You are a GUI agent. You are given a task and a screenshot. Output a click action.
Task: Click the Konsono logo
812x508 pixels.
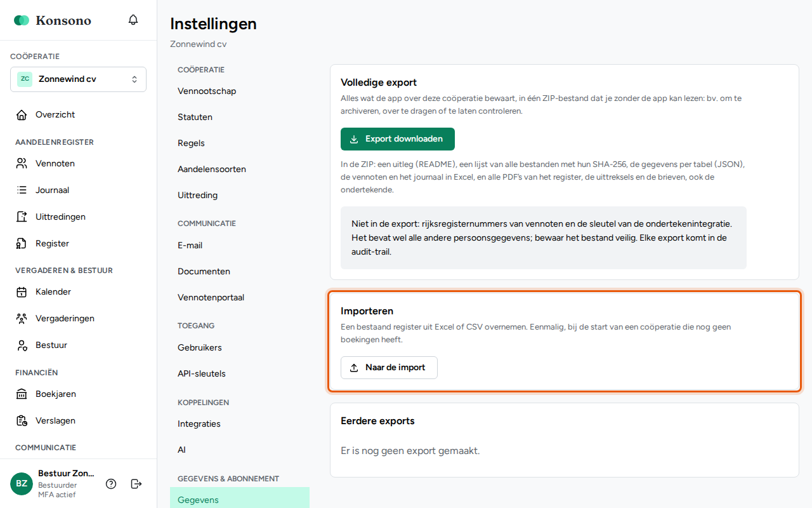click(53, 20)
